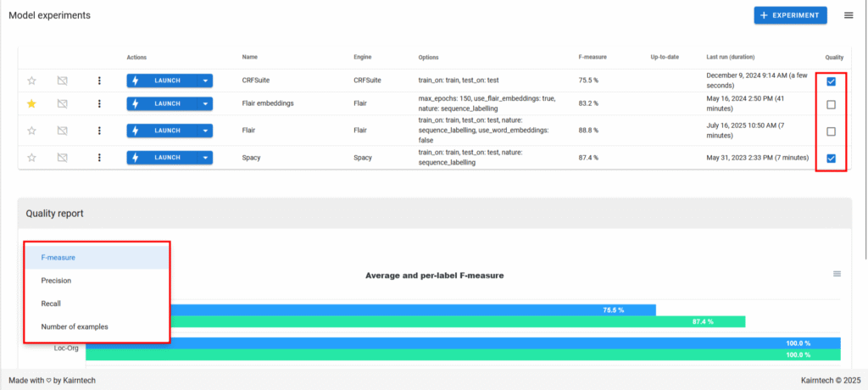Screen dimensions: 868x390
Task: Uncheck the Quality checkbox for CRFSuite
Action: 831,81
